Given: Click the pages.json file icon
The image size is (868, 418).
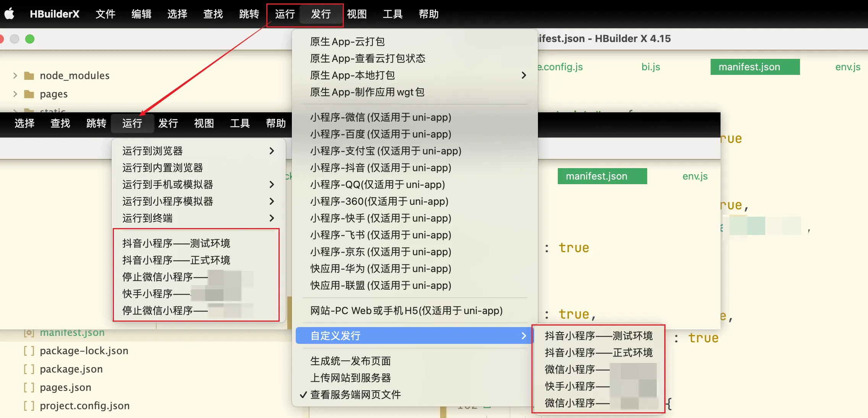Looking at the screenshot, I should [x=29, y=387].
